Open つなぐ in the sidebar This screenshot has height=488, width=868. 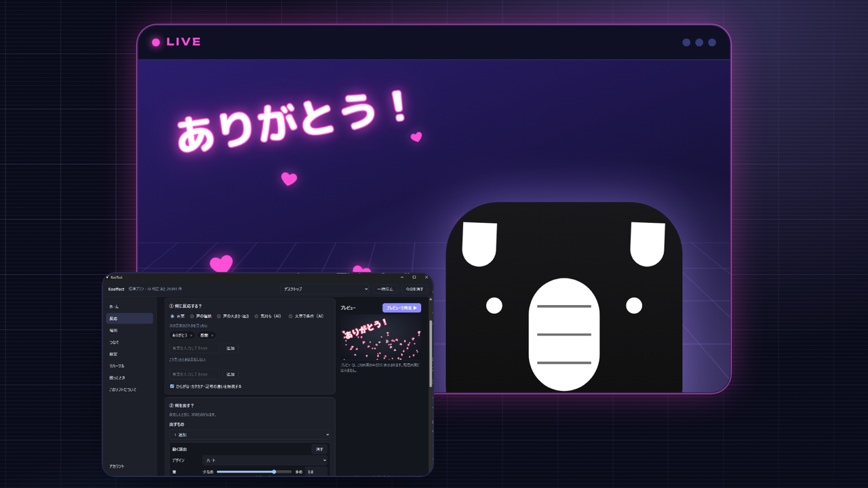(x=129, y=342)
